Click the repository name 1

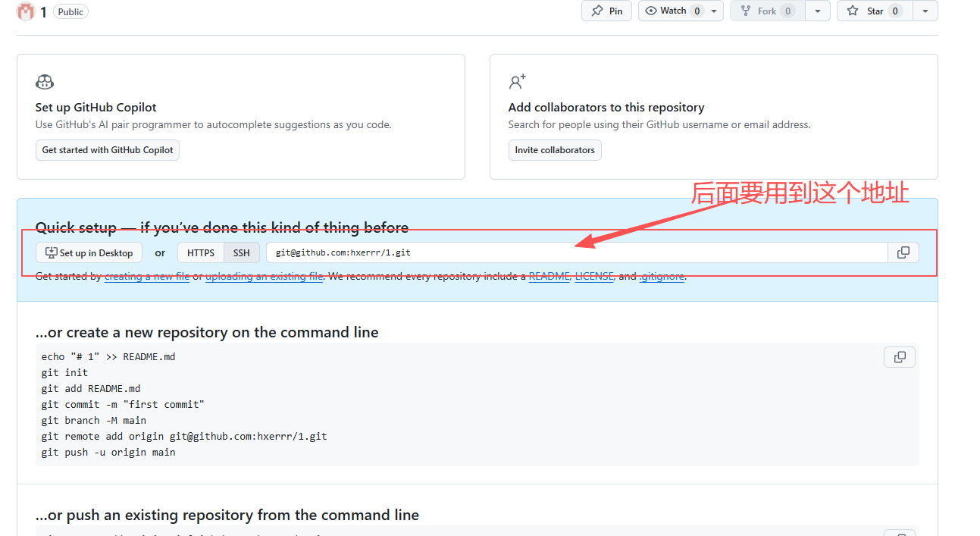[44, 11]
